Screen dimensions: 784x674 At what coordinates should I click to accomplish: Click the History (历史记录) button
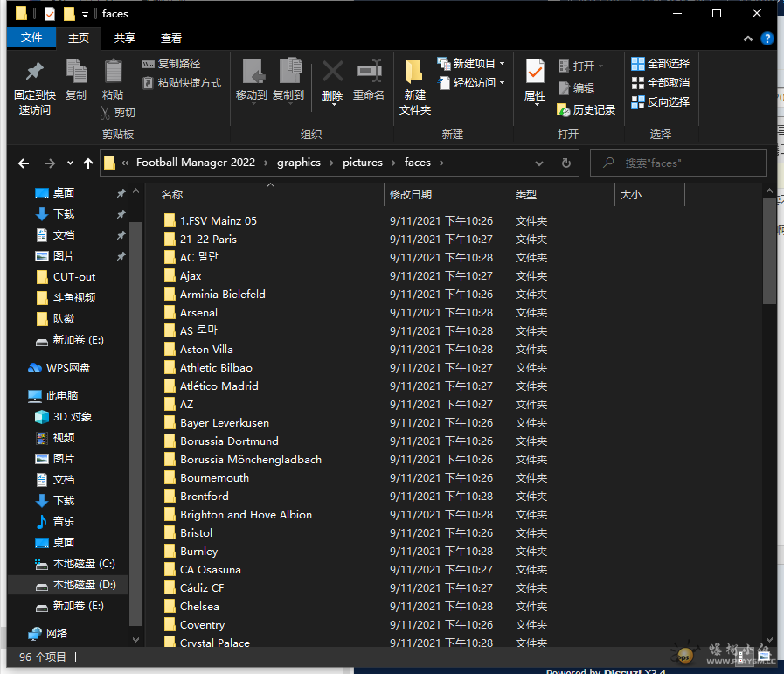point(586,110)
